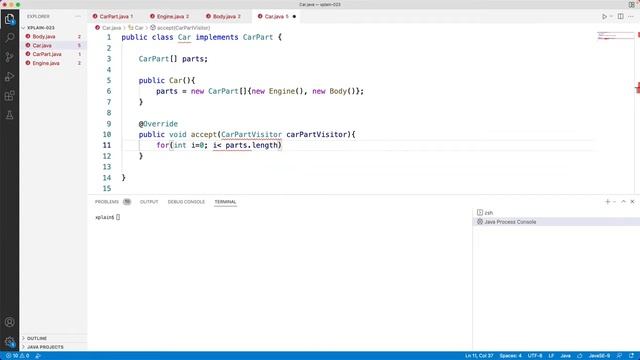Click the Run Java play button
640x360 pixels.
[604, 16]
